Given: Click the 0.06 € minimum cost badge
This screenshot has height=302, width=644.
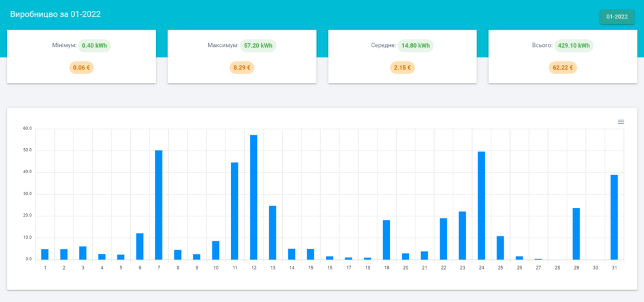Looking at the screenshot, I should pos(81,68).
